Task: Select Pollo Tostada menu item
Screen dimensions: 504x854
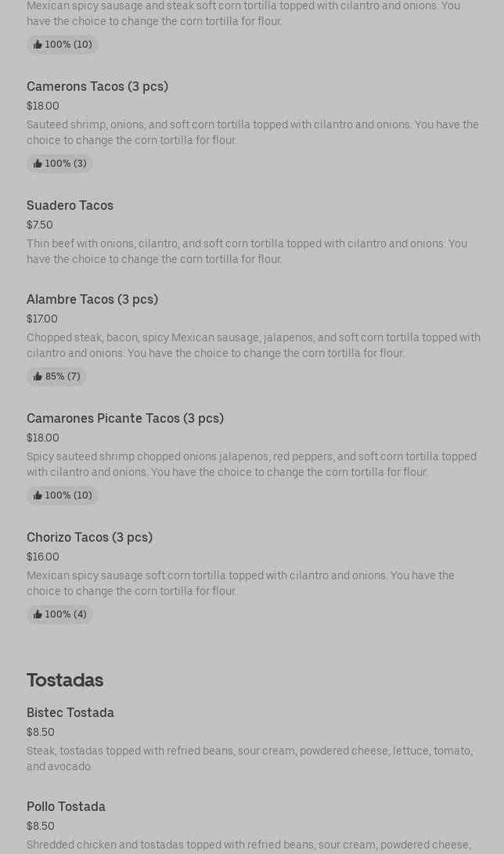Action: click(66, 806)
